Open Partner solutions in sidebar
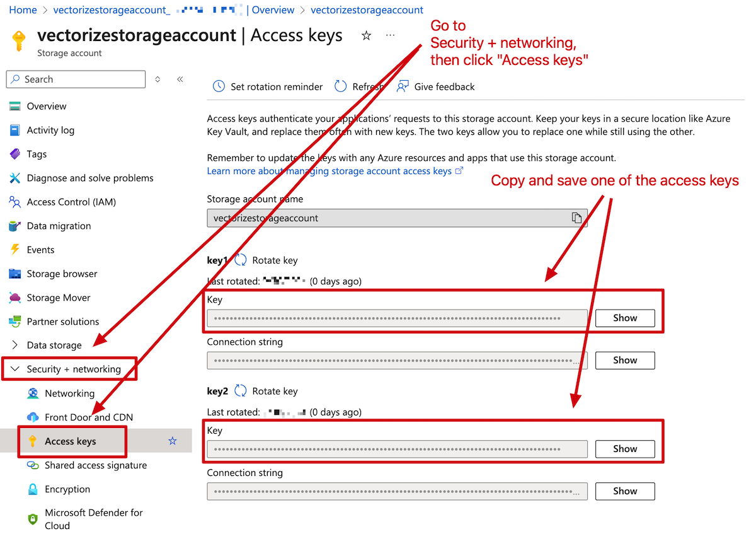The width and height of the screenshot is (756, 534). pyautogui.click(x=63, y=322)
